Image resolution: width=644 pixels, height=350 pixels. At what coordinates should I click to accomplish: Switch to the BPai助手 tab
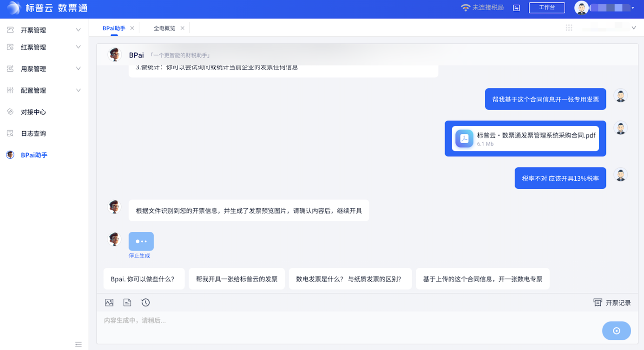(114, 28)
